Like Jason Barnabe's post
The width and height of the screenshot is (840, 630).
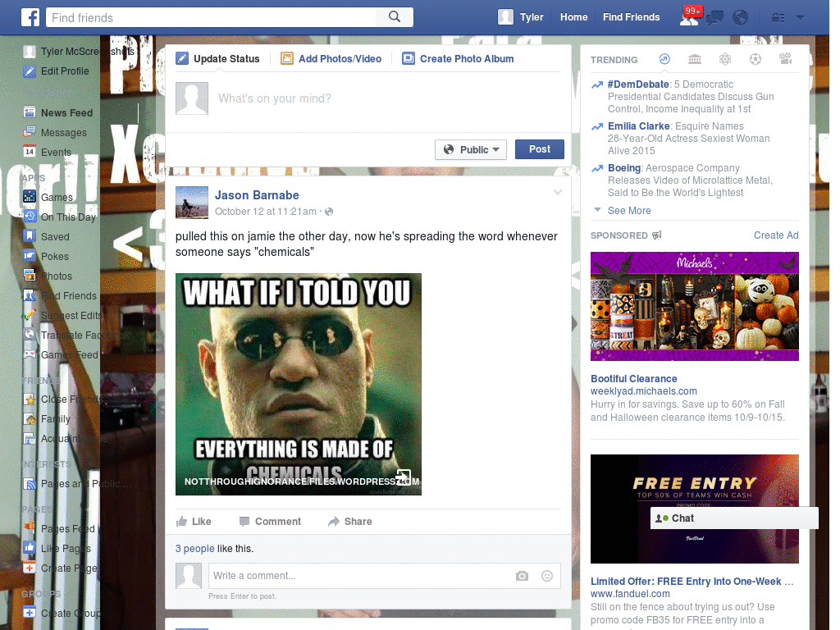coord(194,521)
